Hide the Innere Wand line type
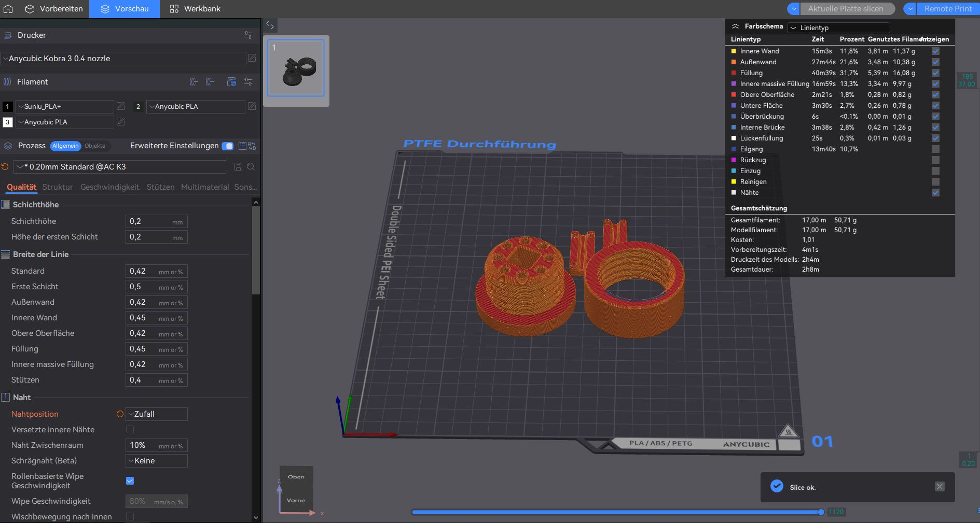The width and height of the screenshot is (980, 523). [x=935, y=51]
